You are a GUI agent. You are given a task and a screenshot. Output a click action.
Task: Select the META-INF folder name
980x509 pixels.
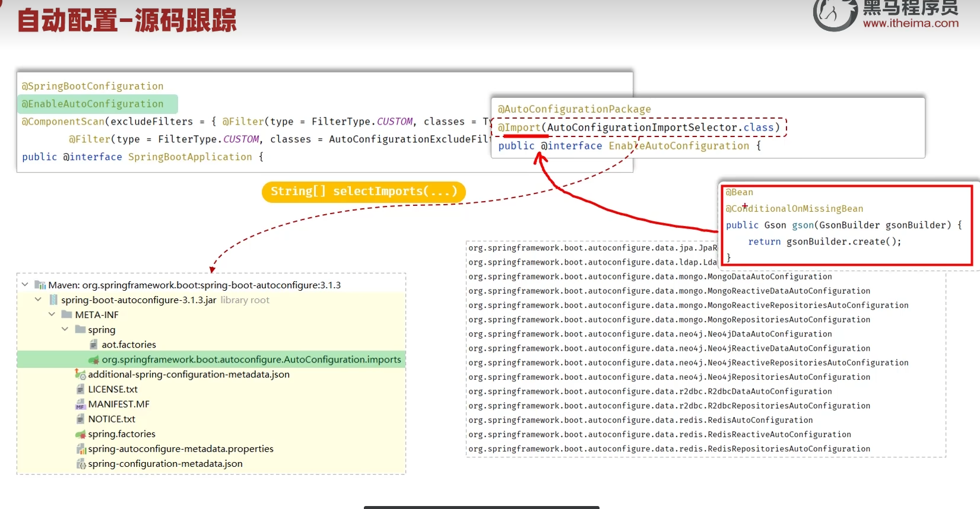[x=97, y=315]
